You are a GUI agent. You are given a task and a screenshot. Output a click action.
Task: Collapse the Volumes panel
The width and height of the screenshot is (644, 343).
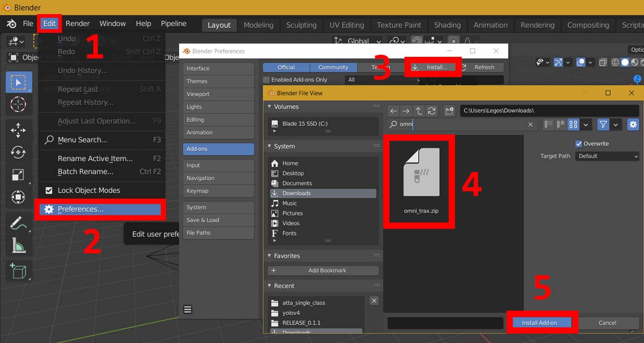270,106
